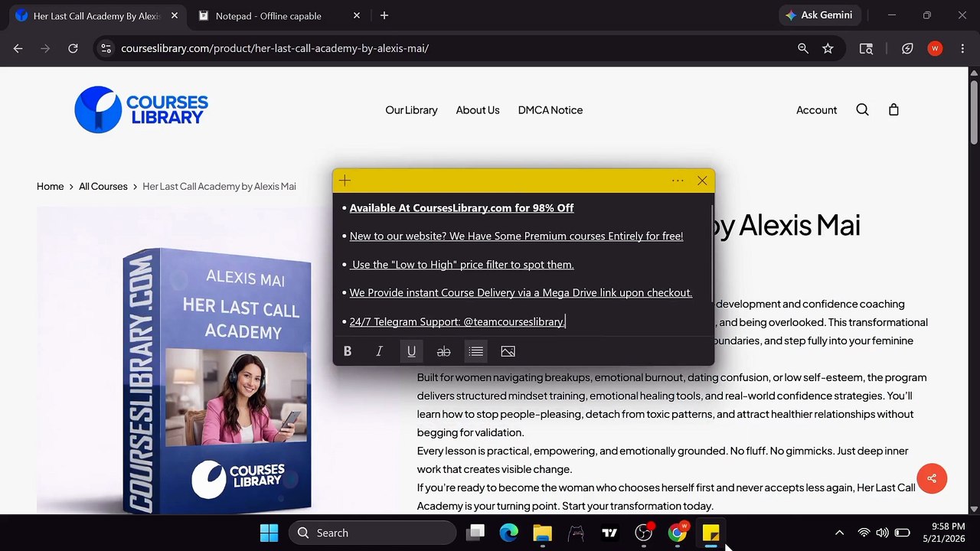This screenshot has height=551, width=980.
Task: Open a new browser tab
Action: [384, 16]
